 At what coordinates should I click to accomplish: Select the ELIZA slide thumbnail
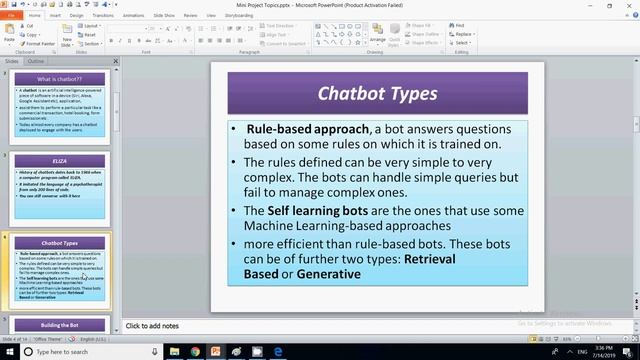tap(60, 189)
